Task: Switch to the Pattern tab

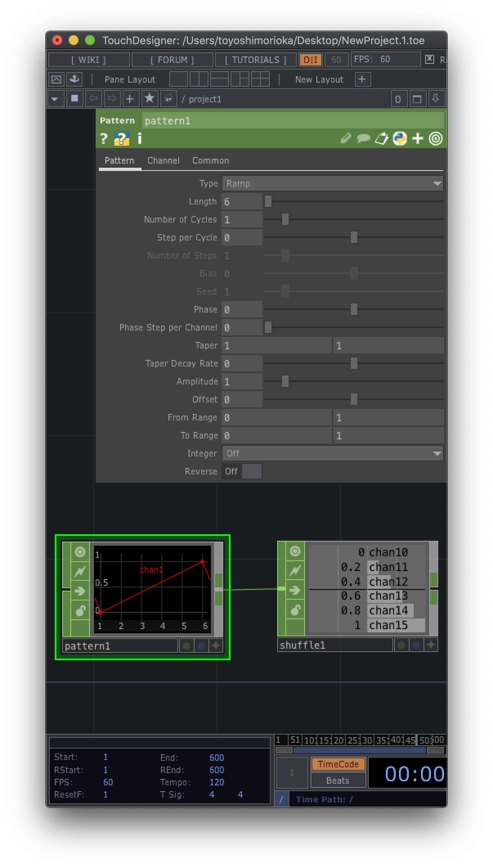Action: coord(119,161)
